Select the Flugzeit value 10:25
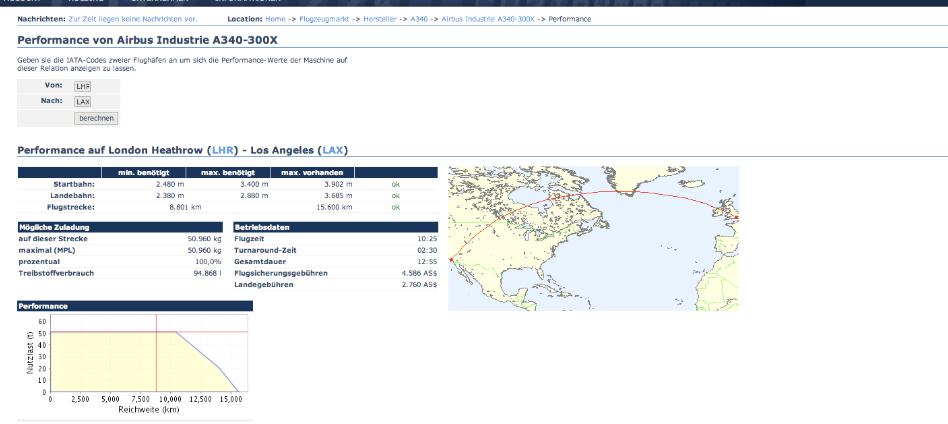The width and height of the screenshot is (948, 424). point(427,239)
